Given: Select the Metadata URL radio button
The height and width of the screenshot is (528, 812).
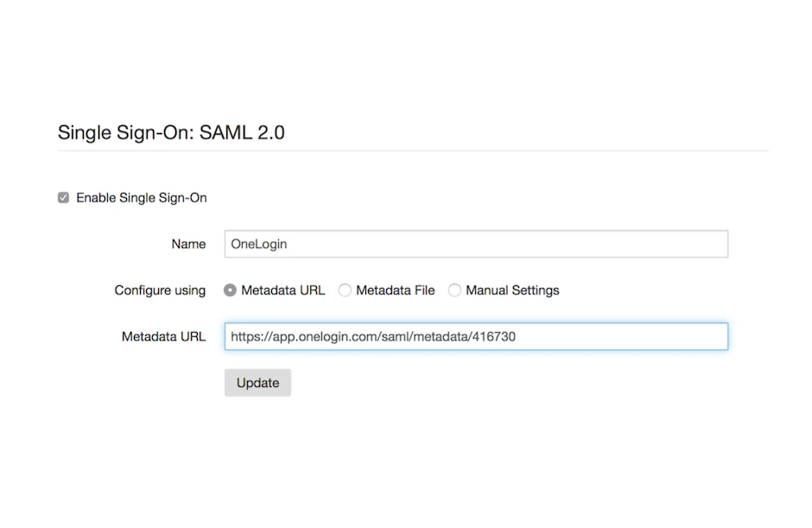Looking at the screenshot, I should [230, 290].
